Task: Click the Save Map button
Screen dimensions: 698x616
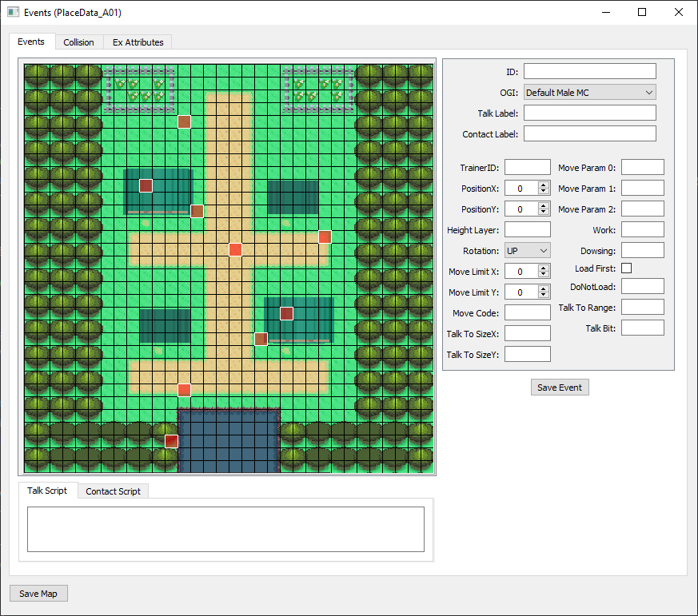Action: click(x=38, y=593)
